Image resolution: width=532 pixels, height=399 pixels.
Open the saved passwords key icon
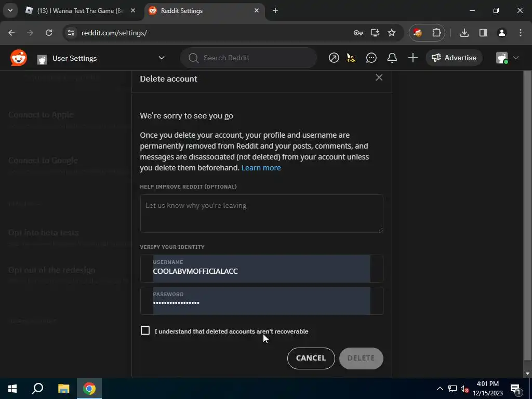pos(358,33)
